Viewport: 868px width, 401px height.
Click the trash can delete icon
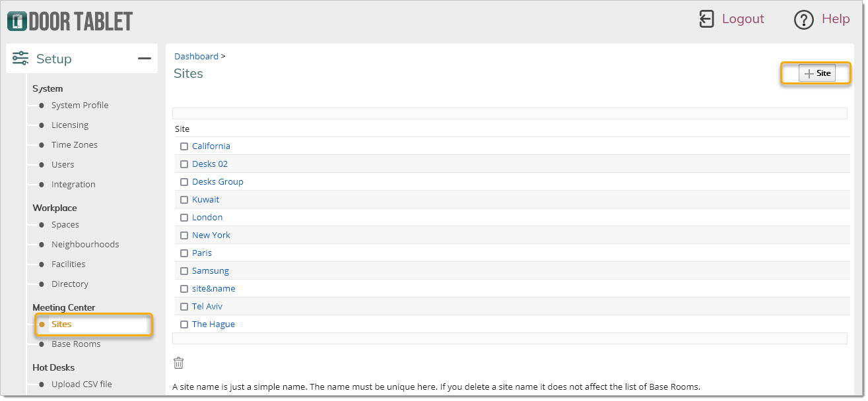click(178, 363)
